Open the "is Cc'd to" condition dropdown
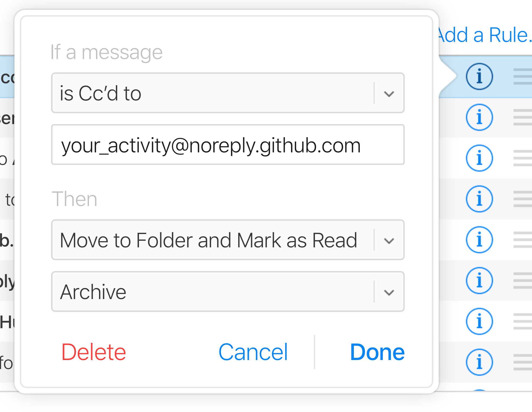 pos(228,93)
